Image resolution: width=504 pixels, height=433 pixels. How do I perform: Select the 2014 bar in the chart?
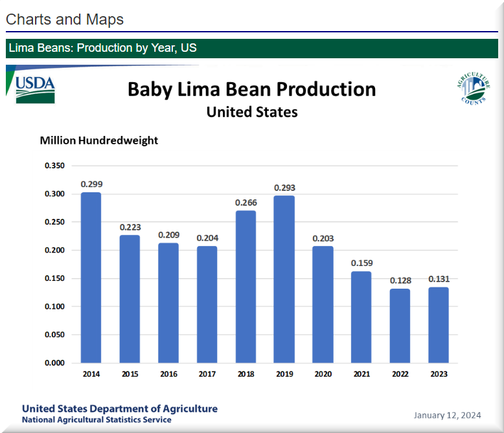[91, 278]
